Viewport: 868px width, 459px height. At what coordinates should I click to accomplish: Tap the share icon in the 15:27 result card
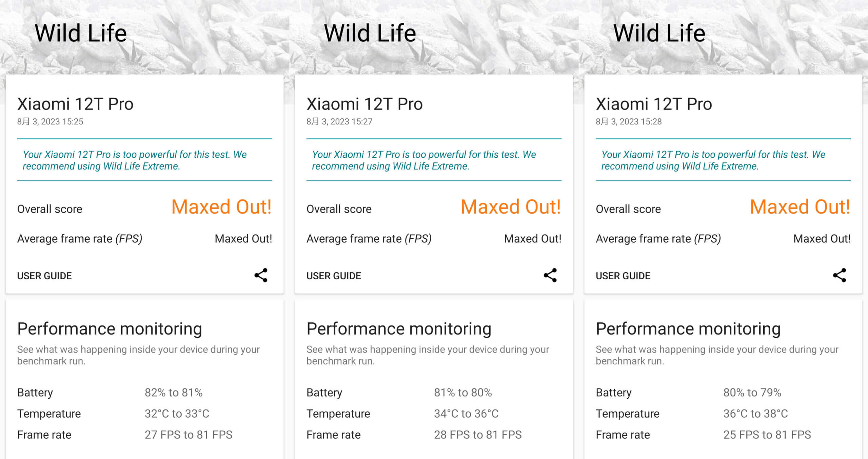click(550, 275)
